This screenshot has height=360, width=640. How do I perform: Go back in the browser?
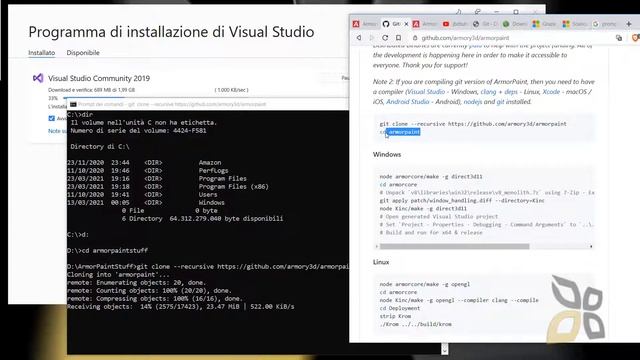pos(359,38)
